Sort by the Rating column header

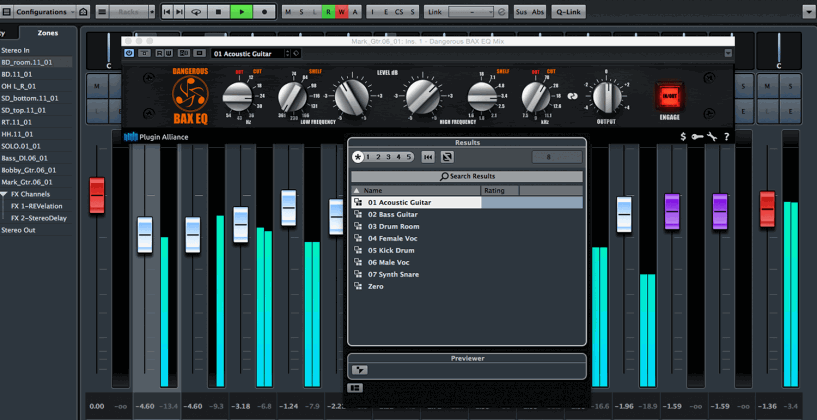tap(500, 191)
